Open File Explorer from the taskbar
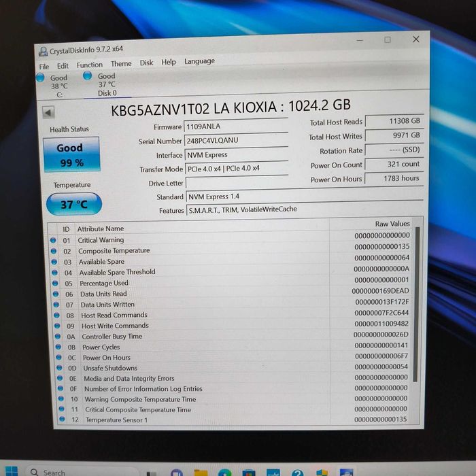476x476 pixels. tap(201, 473)
